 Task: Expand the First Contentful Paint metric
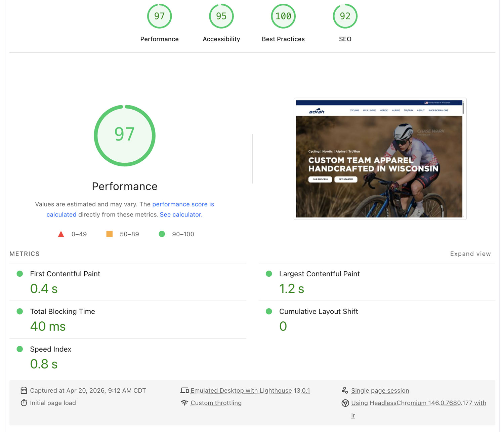coord(65,274)
